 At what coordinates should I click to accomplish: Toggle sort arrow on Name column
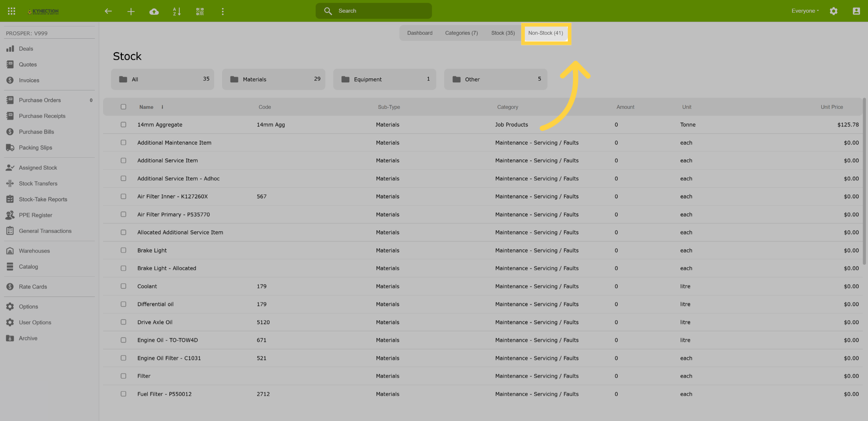click(162, 107)
